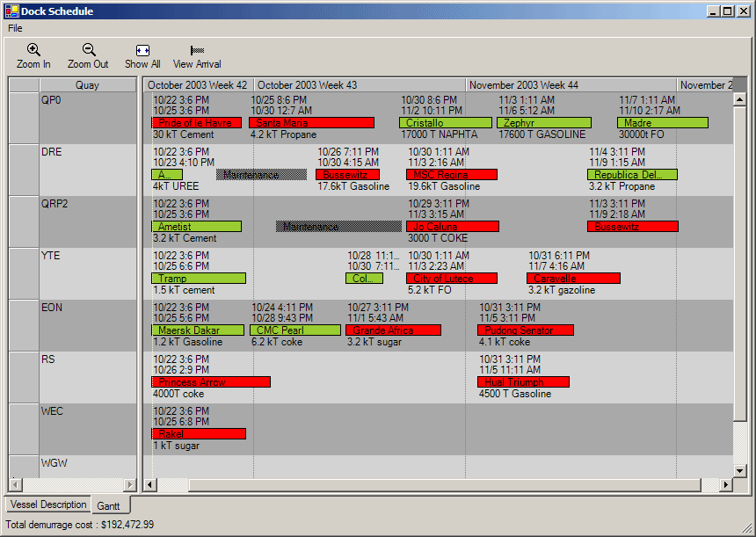The width and height of the screenshot is (756, 537).
Task: Click the EON quay row label
Action: [52, 308]
